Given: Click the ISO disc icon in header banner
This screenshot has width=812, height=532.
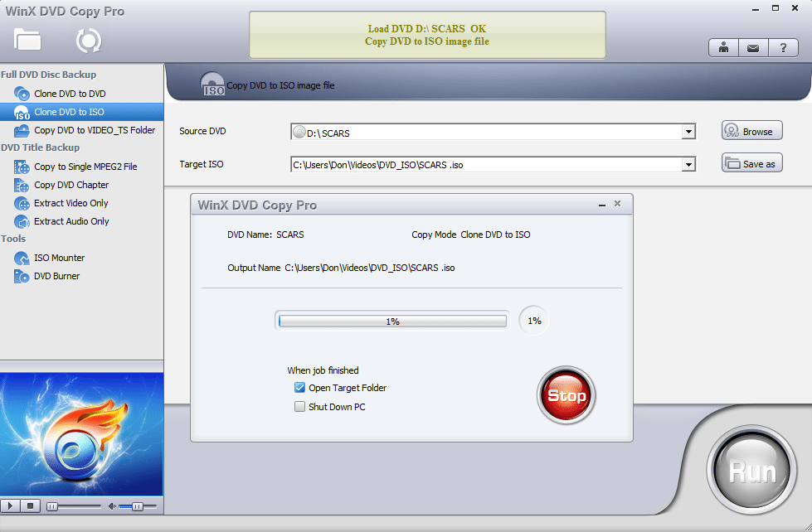Looking at the screenshot, I should coord(212,84).
